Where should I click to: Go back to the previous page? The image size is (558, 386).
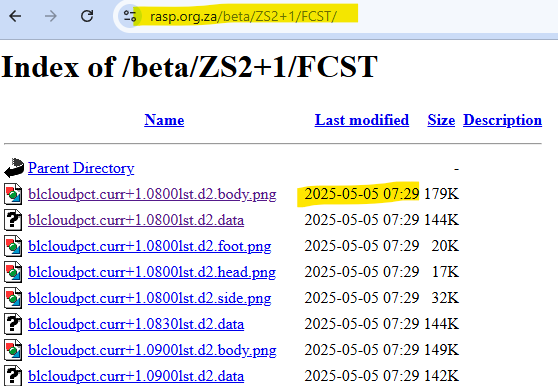(x=15, y=16)
